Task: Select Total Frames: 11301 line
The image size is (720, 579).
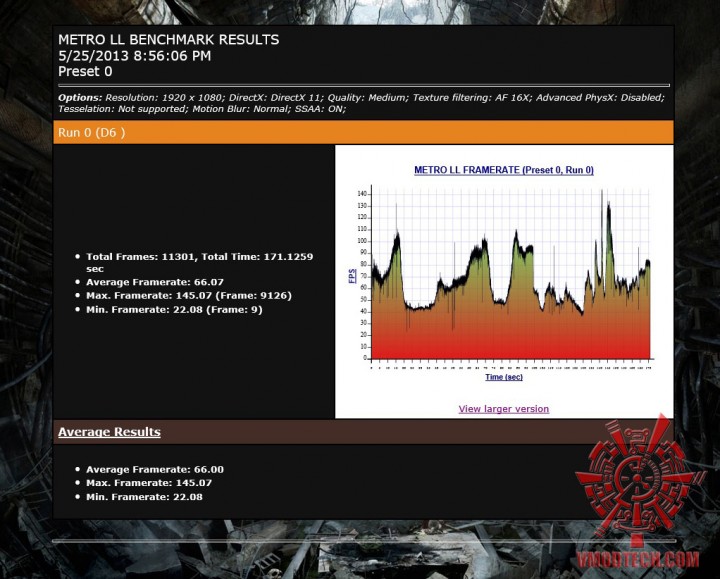Action: coord(200,263)
